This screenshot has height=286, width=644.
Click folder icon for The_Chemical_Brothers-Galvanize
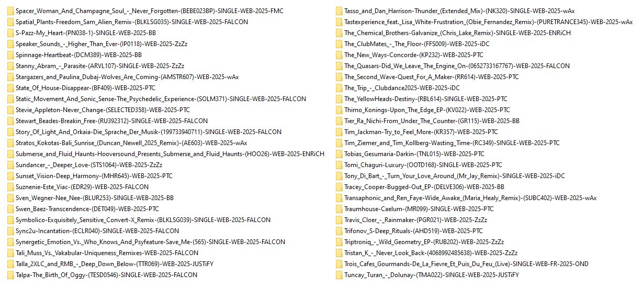point(338,32)
